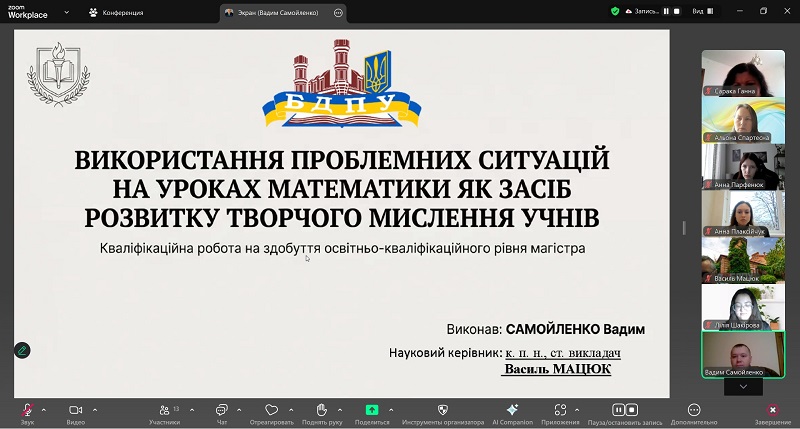800x429 pixels.
Task: Click the red Завершение end meeting button
Action: coord(772,410)
